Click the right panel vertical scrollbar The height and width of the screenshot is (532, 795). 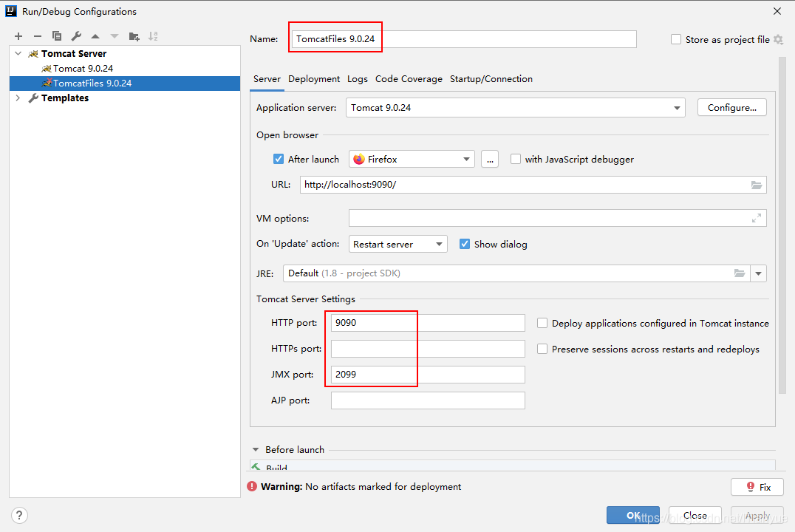click(x=782, y=225)
